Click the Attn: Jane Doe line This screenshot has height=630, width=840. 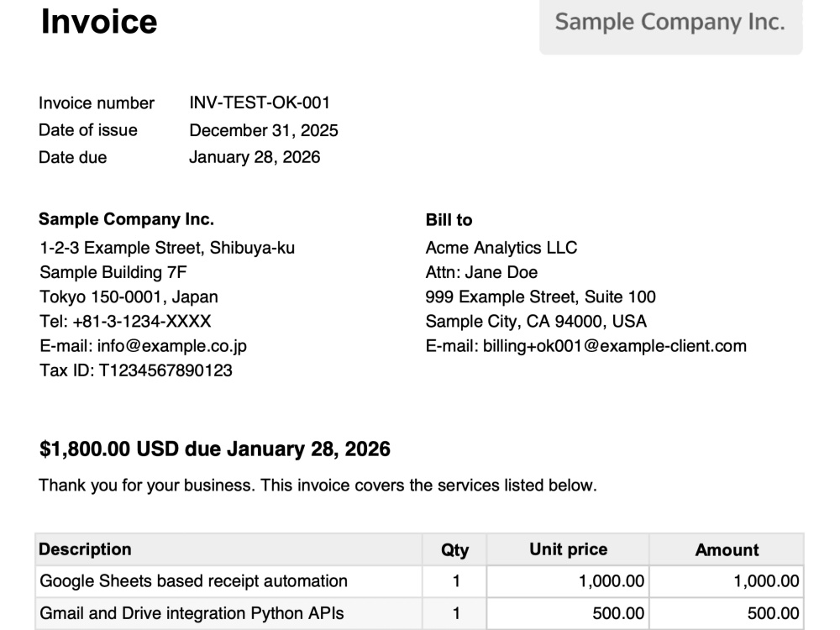tap(481, 272)
